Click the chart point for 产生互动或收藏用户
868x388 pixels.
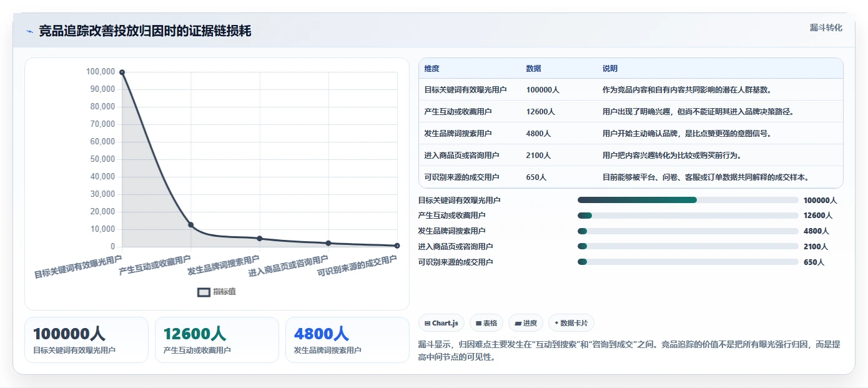[191, 225]
